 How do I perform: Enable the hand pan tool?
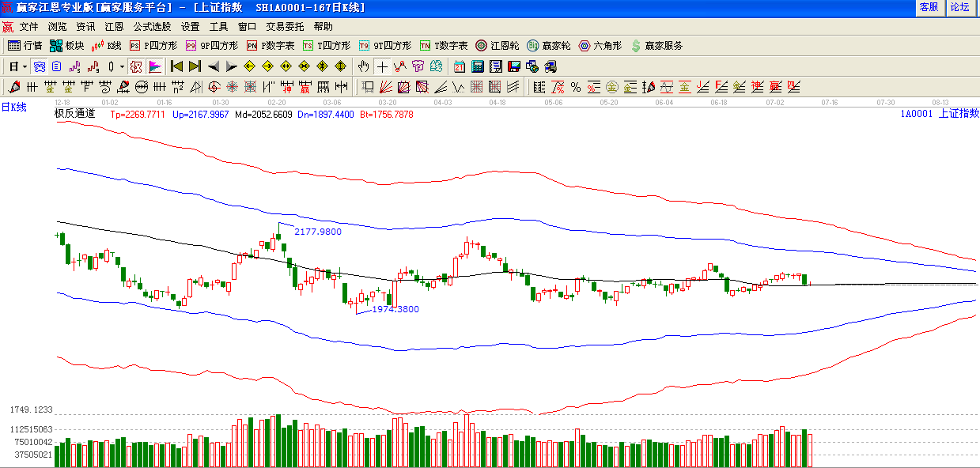(x=363, y=66)
